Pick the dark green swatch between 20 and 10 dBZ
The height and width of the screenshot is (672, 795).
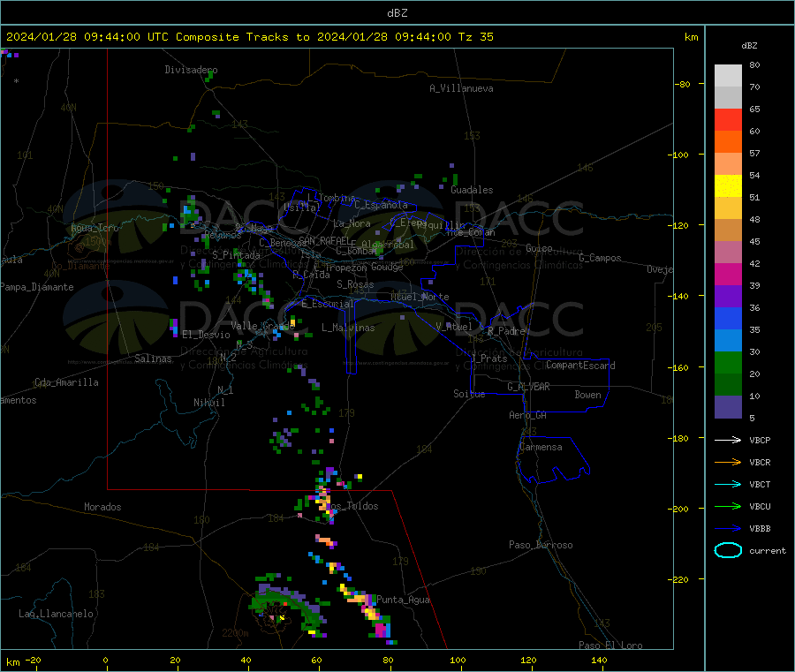728,385
